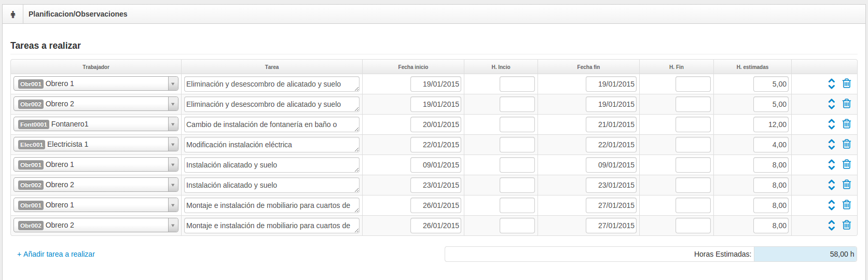The image size is (868, 280).
Task: Click the reorder arrows on the first Obrero 2 row
Action: 832,104
